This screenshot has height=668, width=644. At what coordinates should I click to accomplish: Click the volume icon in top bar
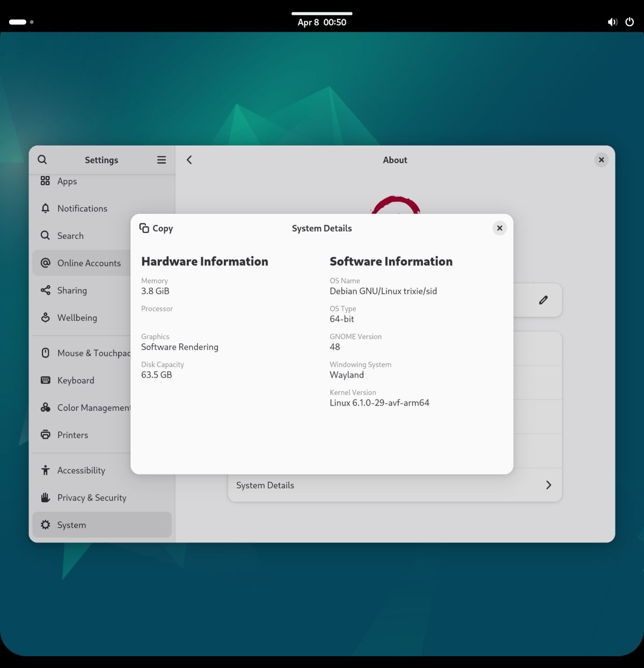pos(612,22)
